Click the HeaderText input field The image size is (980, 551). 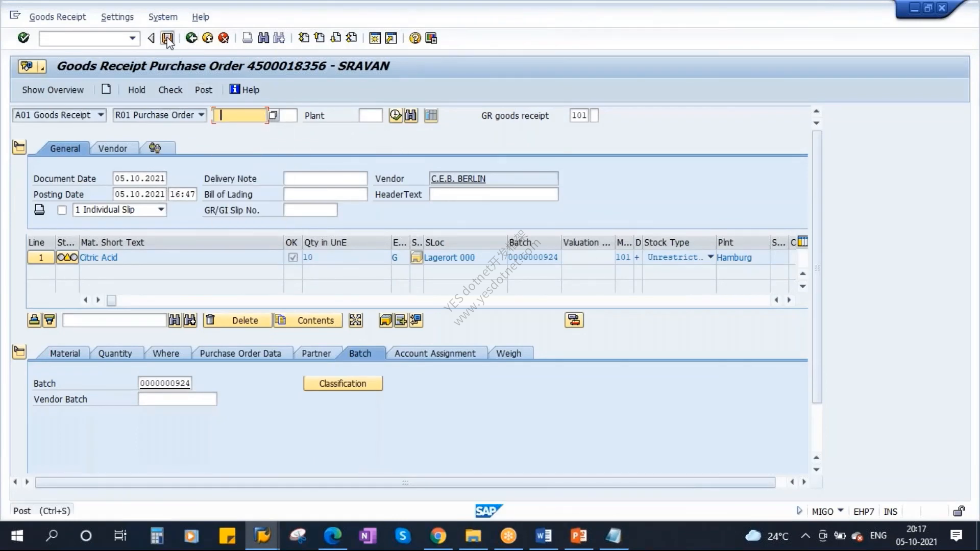[x=494, y=194]
